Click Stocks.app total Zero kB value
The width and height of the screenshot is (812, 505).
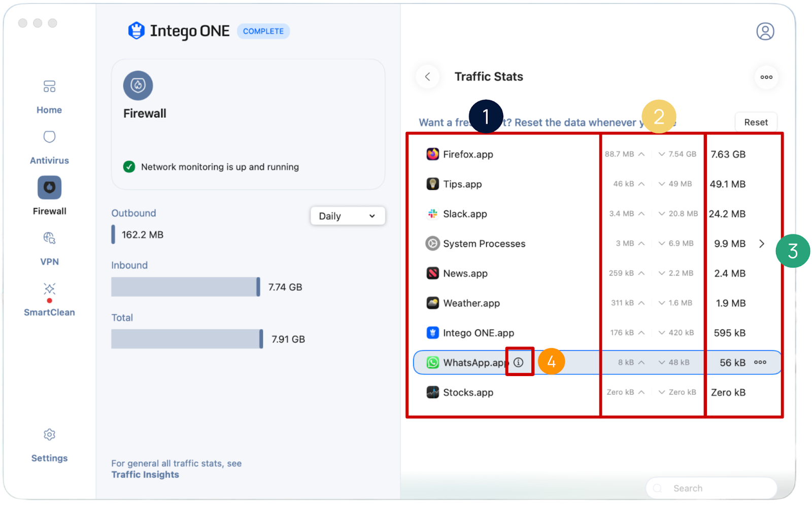728,392
